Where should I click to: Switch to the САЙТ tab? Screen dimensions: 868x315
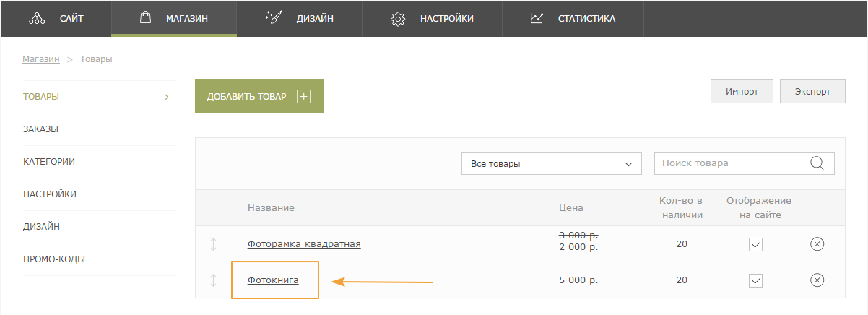click(x=56, y=19)
